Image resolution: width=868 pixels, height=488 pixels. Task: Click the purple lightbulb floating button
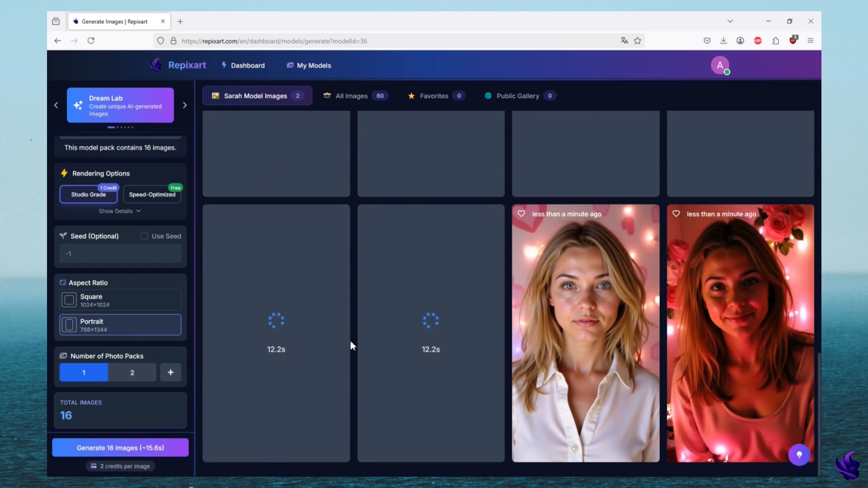click(x=799, y=455)
